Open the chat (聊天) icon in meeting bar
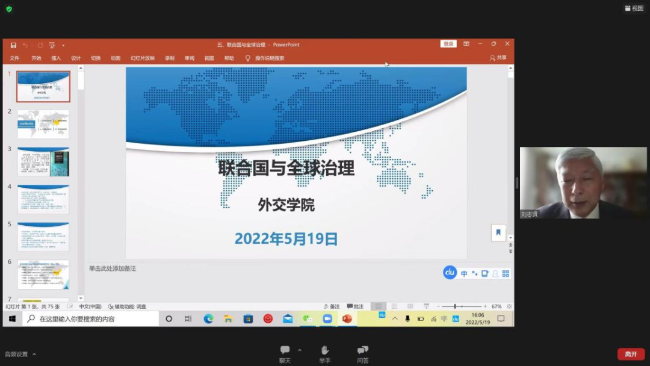 tap(285, 350)
